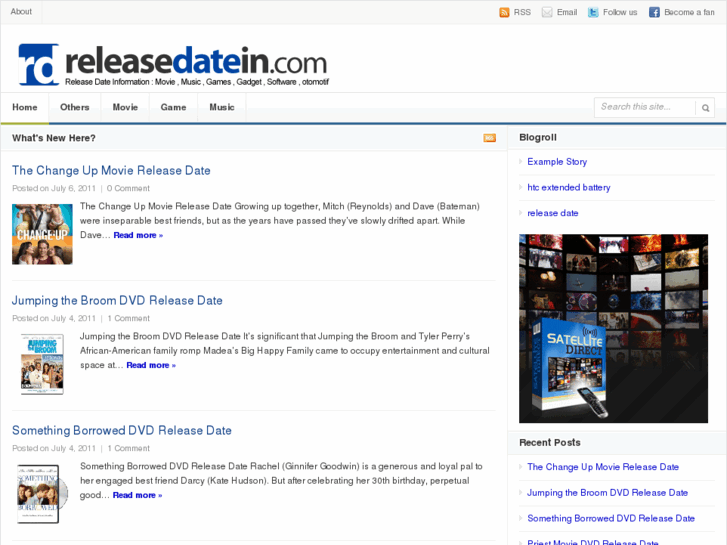
Task: Open the release date blogroll link
Action: click(x=553, y=213)
